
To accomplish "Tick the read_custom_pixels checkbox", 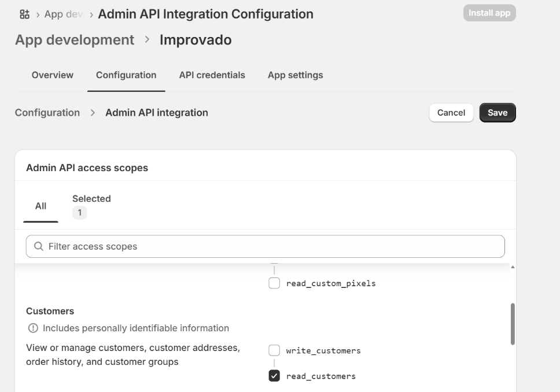I will tap(274, 283).
